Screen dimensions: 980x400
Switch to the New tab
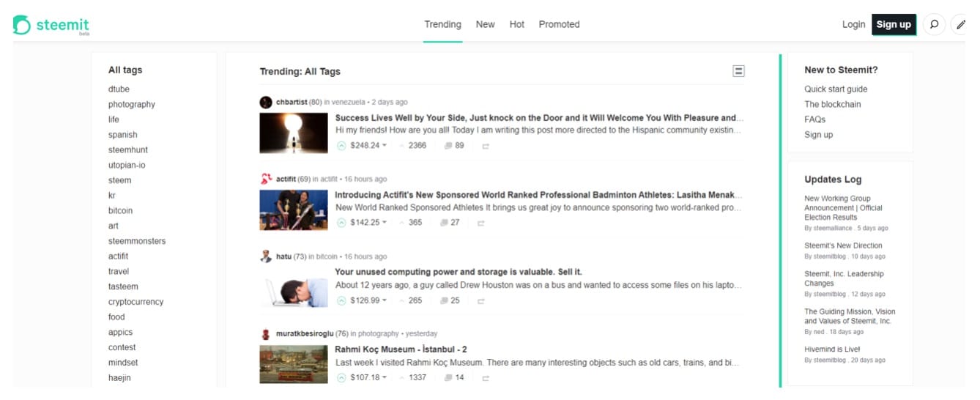pyautogui.click(x=485, y=24)
